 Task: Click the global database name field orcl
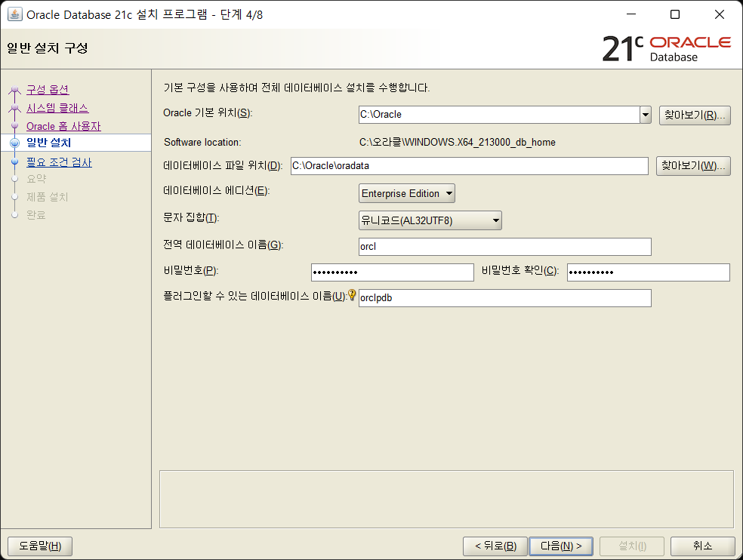point(505,247)
